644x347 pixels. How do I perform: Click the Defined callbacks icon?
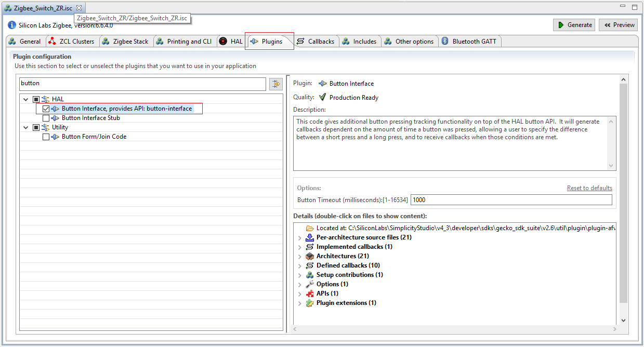coord(310,265)
